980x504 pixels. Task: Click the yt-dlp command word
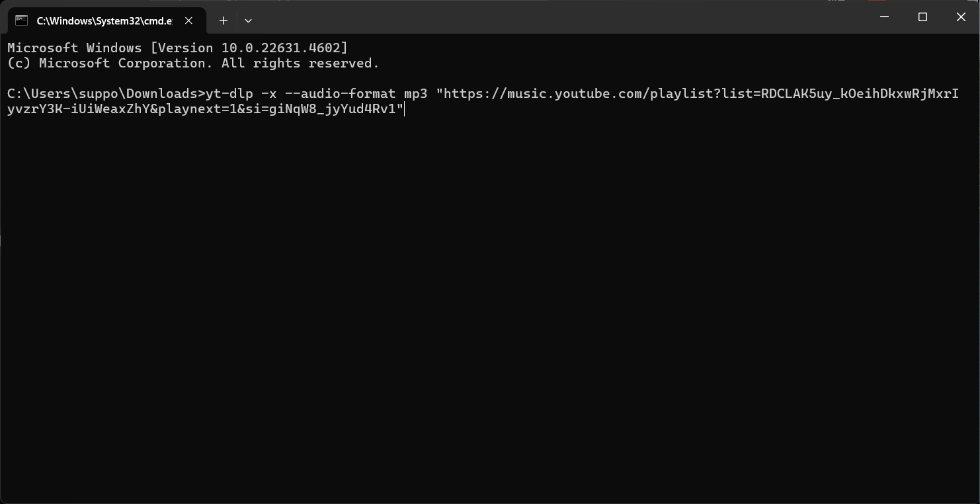coord(229,94)
